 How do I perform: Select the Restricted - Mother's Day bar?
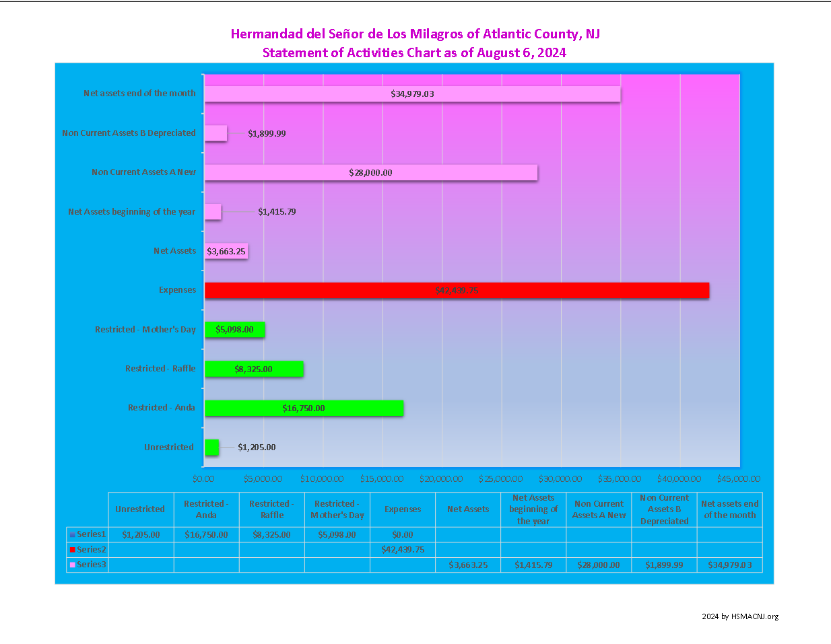click(234, 330)
